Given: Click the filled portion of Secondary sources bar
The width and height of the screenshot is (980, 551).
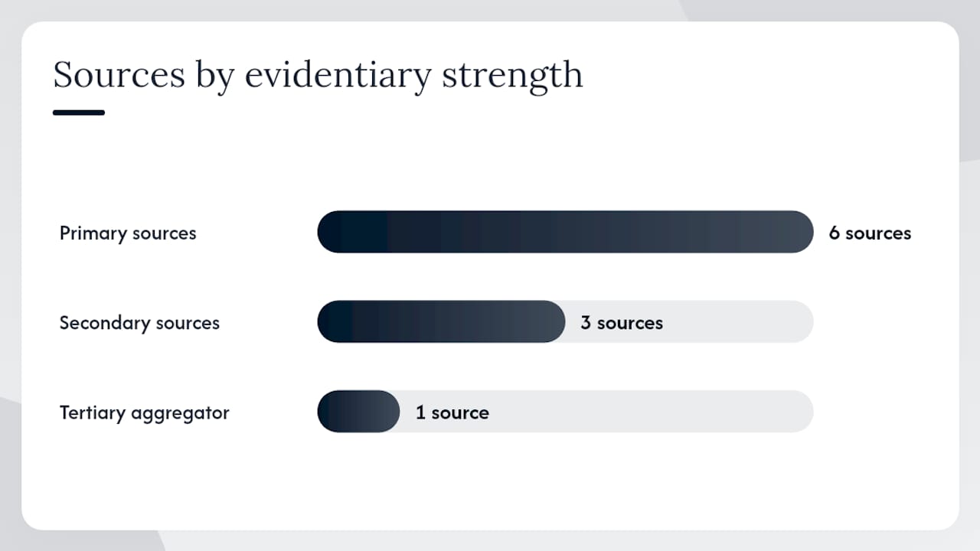Looking at the screenshot, I should click(x=441, y=321).
